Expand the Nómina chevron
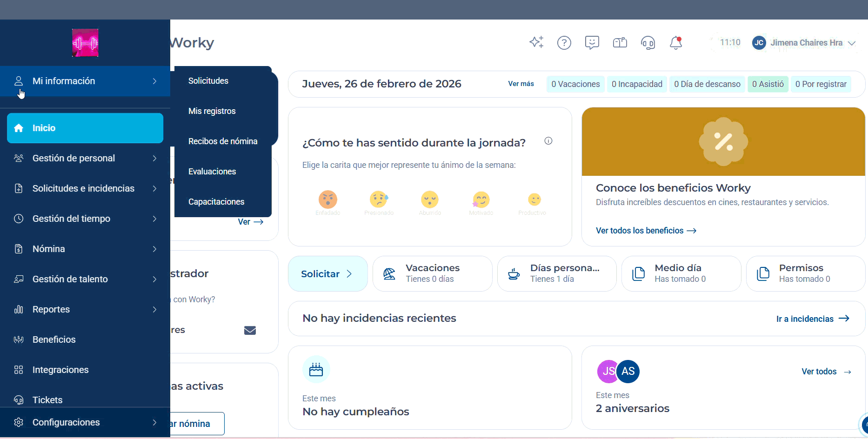The width and height of the screenshot is (868, 439). click(x=154, y=249)
